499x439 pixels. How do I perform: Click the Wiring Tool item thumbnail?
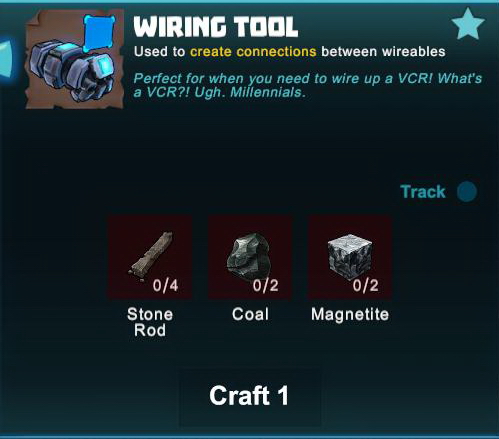(x=75, y=59)
